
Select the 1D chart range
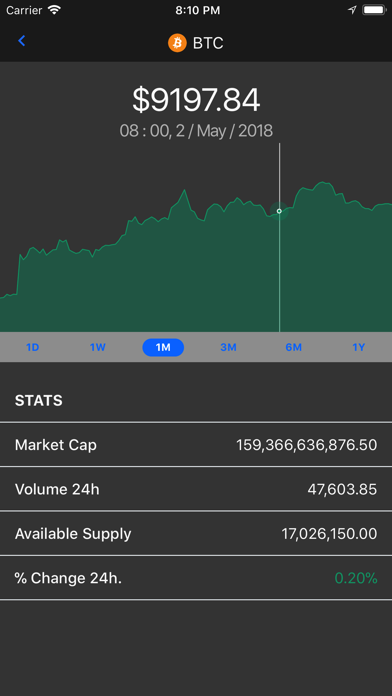[32, 347]
